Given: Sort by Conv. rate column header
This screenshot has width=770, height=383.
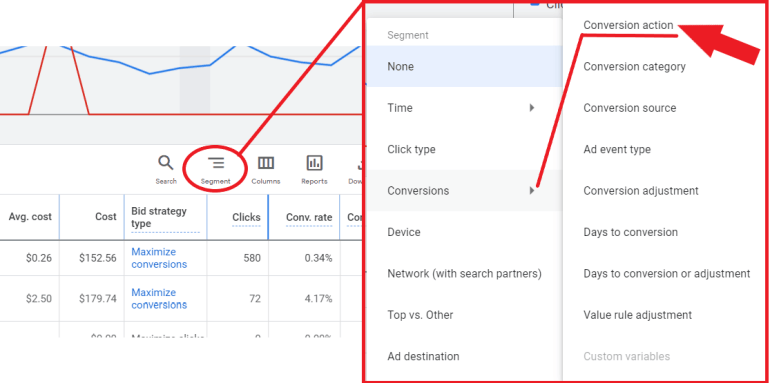Looking at the screenshot, I should point(309,218).
